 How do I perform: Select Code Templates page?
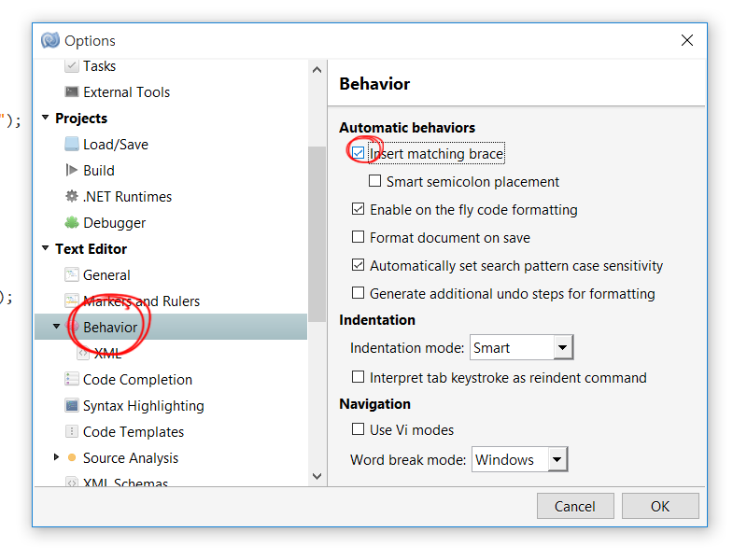coord(134,432)
